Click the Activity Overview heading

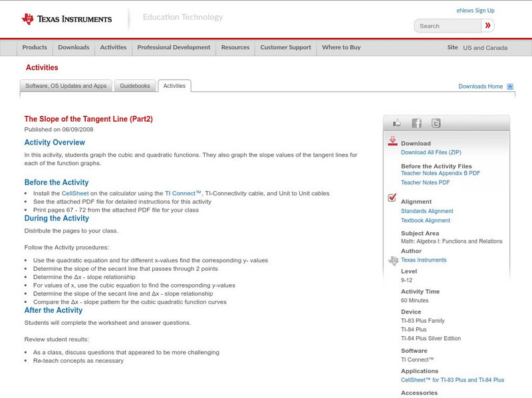click(x=55, y=142)
